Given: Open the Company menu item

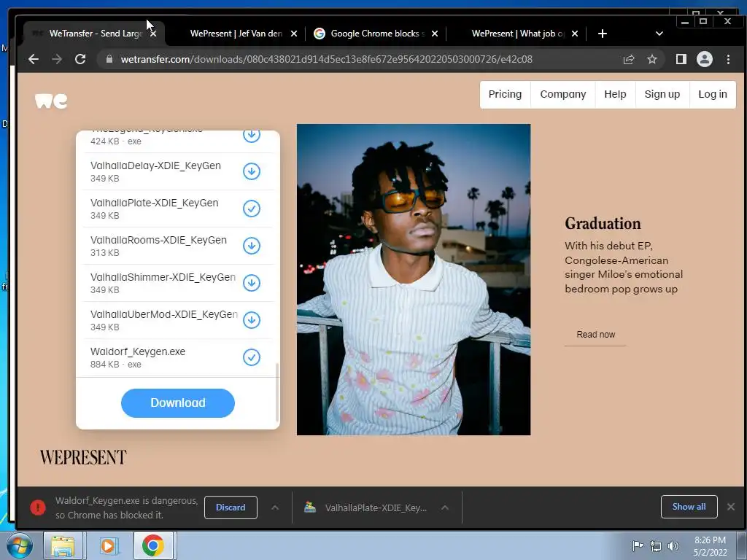Looking at the screenshot, I should [x=562, y=94].
